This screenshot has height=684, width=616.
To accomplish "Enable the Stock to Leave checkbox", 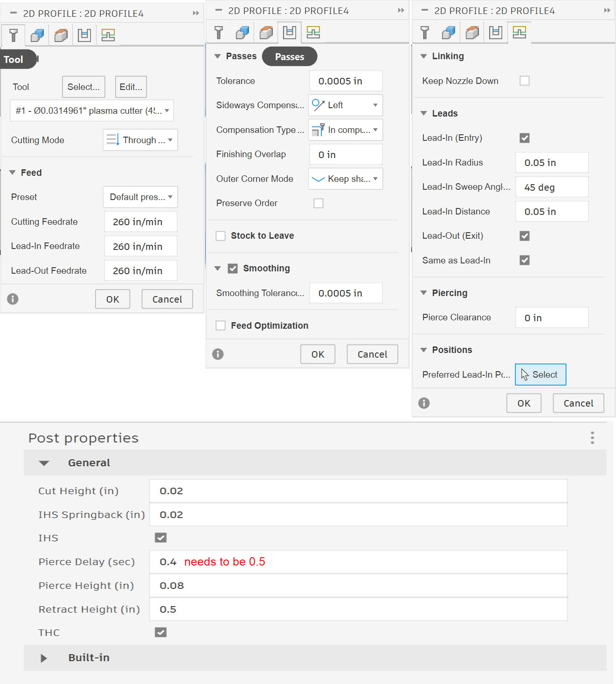I will 221,236.
